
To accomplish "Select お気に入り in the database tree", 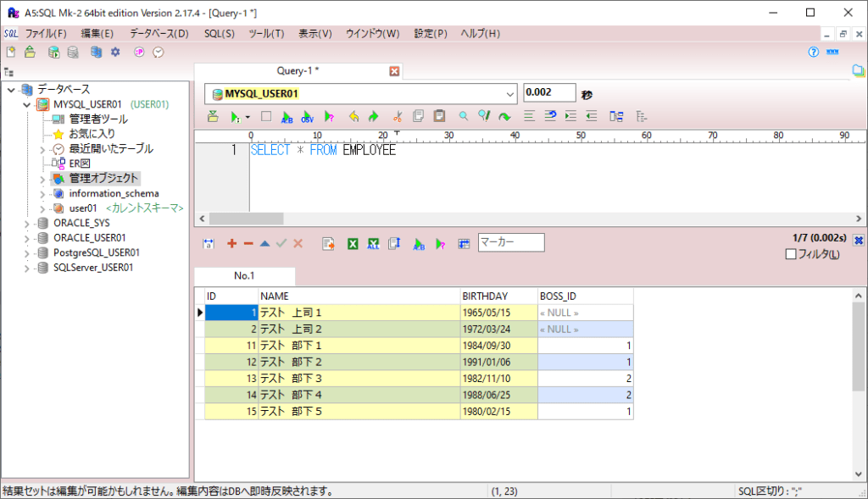I will pos(92,134).
